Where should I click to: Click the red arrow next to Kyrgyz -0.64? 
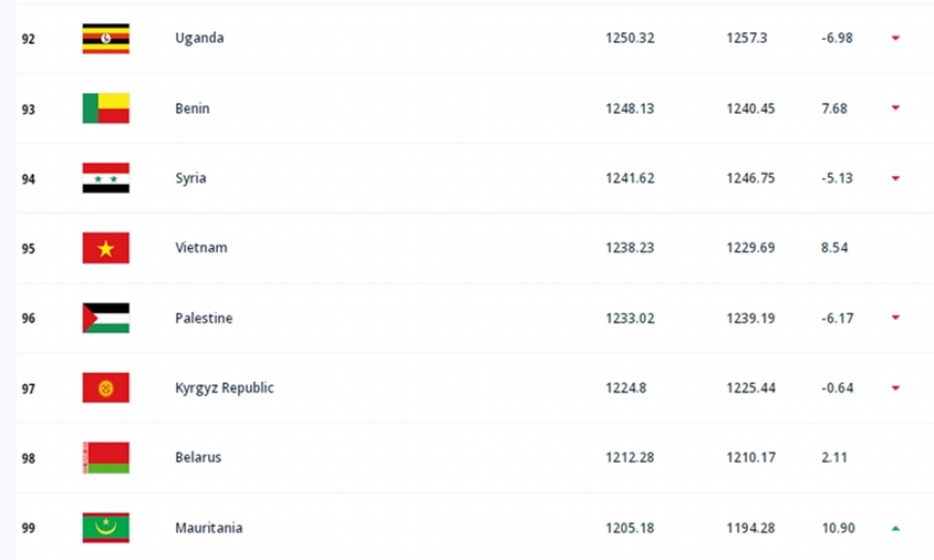click(x=895, y=388)
